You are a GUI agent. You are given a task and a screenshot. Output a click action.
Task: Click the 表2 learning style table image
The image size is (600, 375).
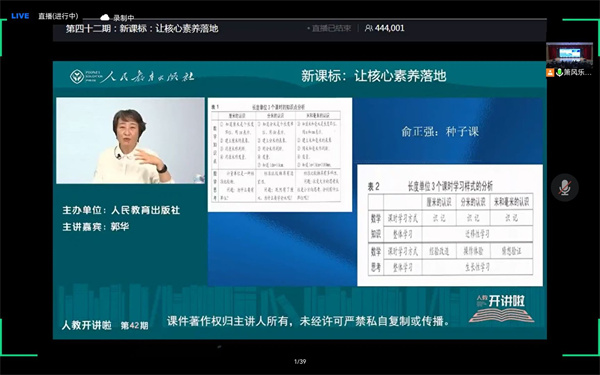click(450, 225)
